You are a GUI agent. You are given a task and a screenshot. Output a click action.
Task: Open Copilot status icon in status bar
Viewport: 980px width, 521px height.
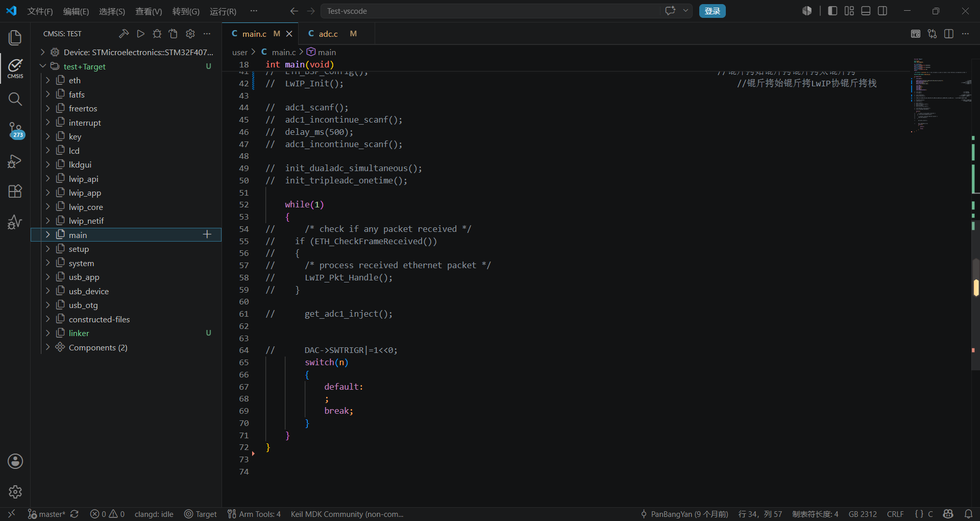click(948, 514)
